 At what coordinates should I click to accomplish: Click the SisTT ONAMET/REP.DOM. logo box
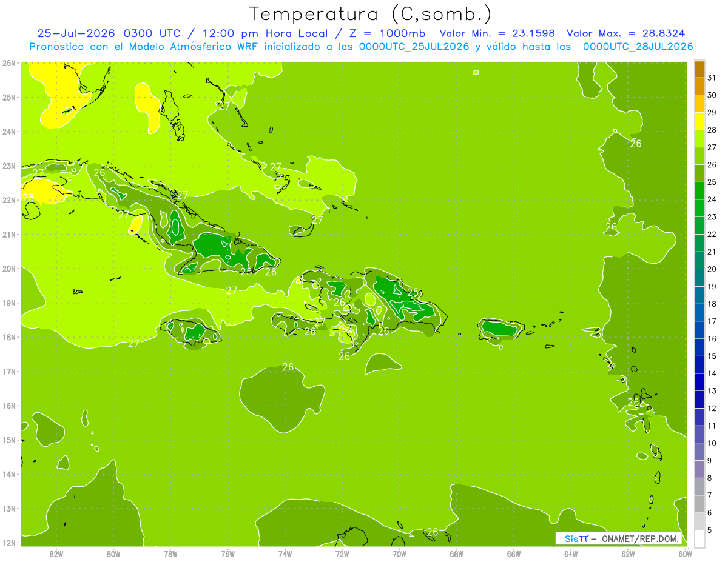[618, 538]
